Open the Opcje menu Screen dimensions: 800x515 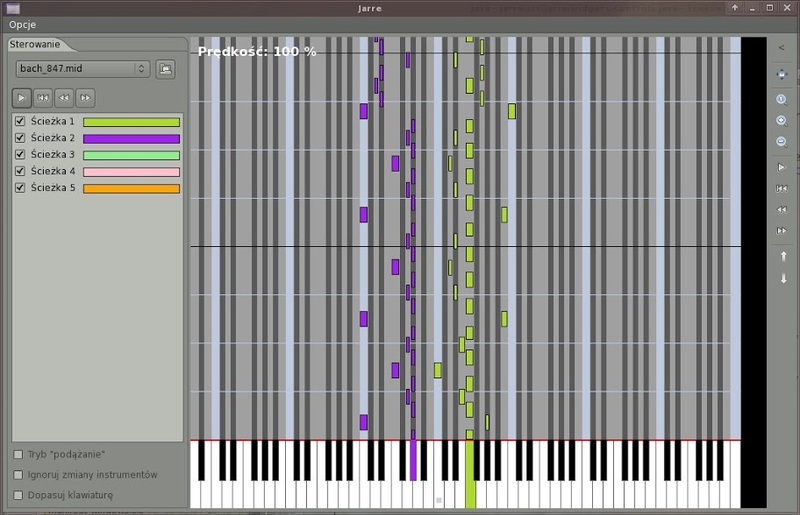tap(23, 24)
